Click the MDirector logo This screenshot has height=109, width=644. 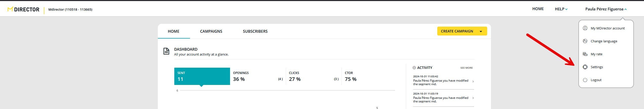[x=24, y=9]
